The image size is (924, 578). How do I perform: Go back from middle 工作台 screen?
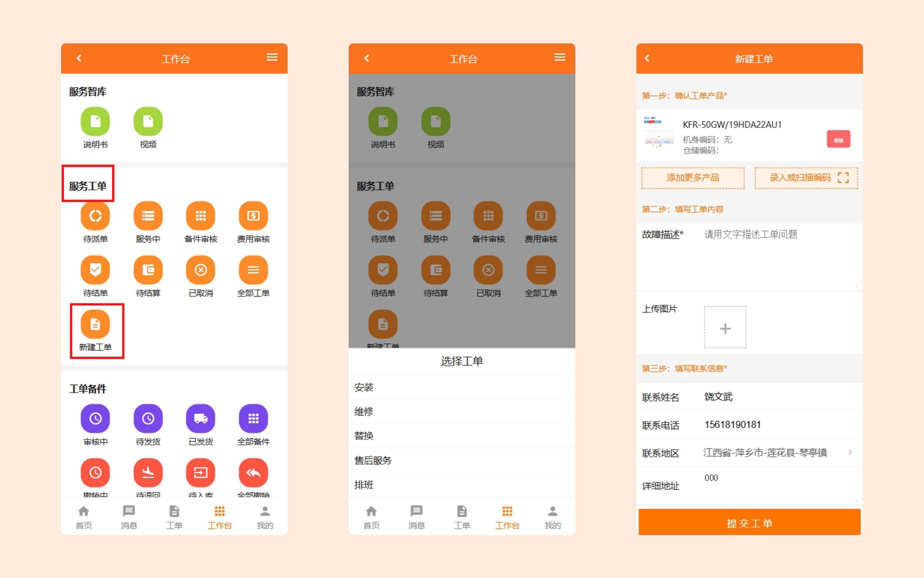pos(367,58)
